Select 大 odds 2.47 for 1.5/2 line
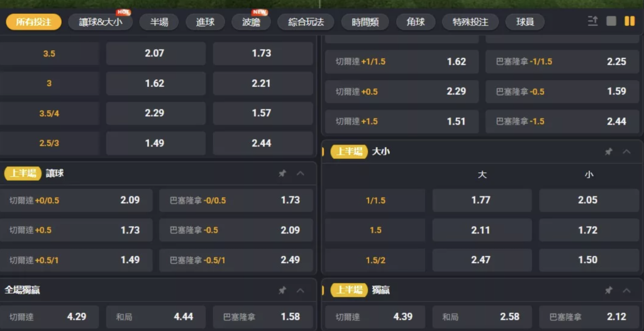644x331 pixels. (x=482, y=260)
